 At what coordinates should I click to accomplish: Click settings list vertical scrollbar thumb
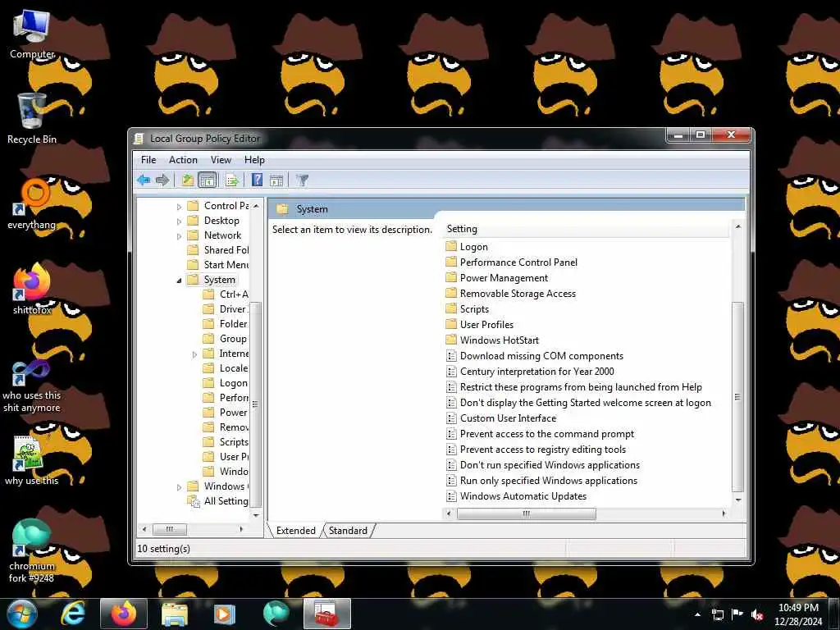737,396
